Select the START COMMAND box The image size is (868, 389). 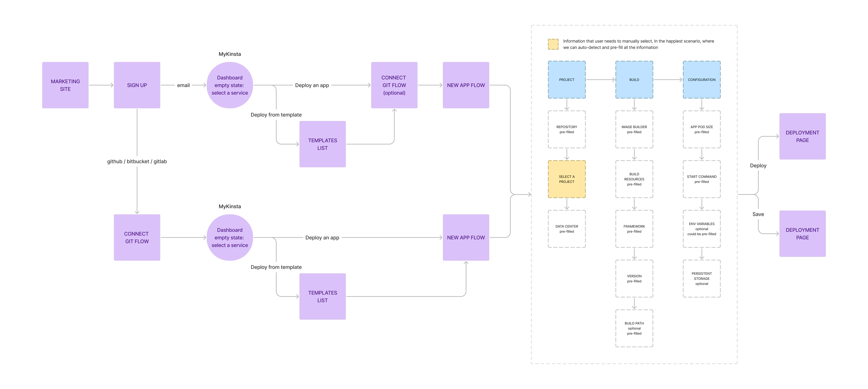click(702, 179)
